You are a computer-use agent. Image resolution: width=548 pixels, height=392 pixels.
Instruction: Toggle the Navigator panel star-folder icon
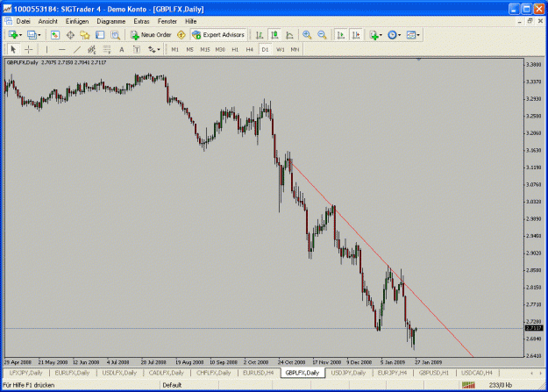click(85, 35)
